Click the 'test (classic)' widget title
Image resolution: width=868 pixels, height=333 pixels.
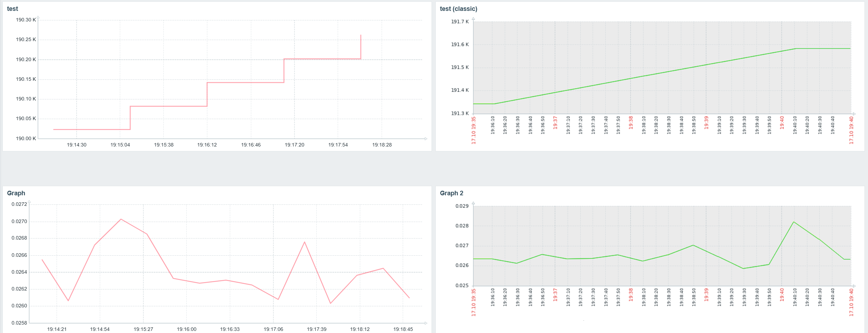459,9
